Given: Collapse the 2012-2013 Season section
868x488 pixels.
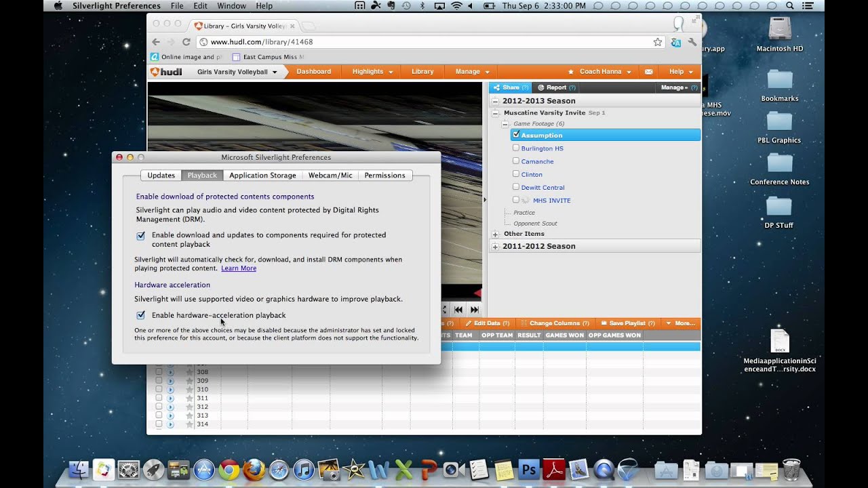Looking at the screenshot, I should click(495, 101).
